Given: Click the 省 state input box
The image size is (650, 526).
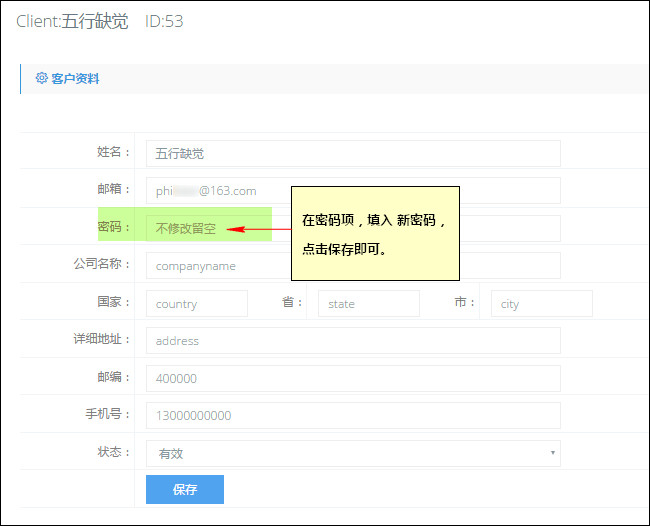Looking at the screenshot, I should tap(368, 304).
